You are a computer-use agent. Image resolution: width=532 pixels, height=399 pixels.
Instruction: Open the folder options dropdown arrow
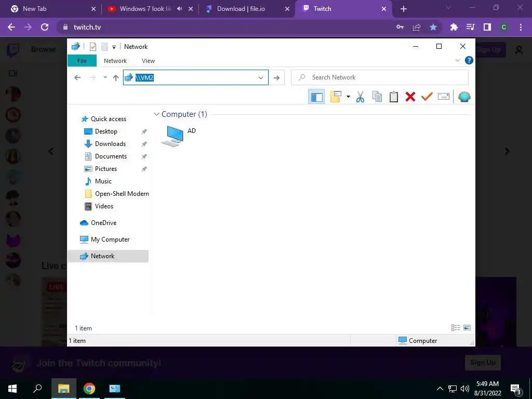point(348,97)
